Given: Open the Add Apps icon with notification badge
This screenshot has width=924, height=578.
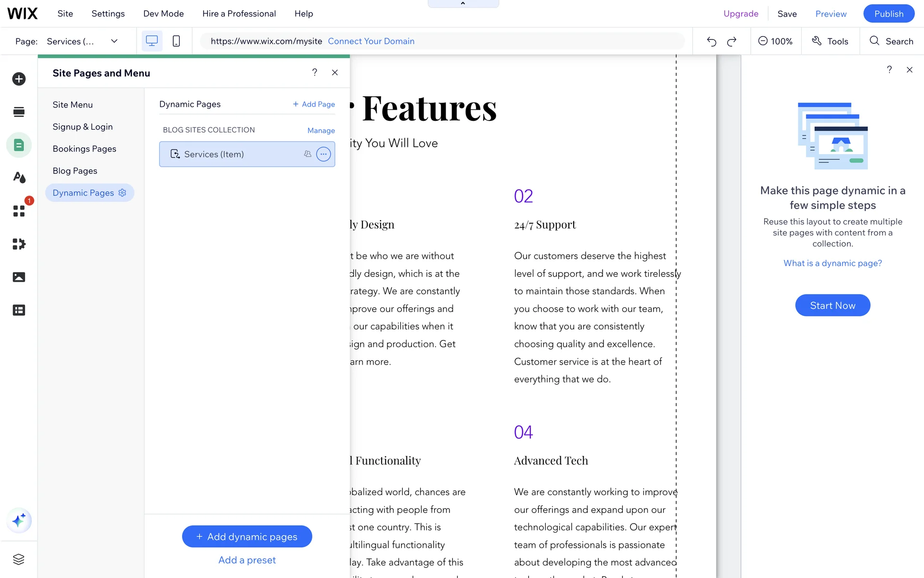Looking at the screenshot, I should (x=19, y=211).
